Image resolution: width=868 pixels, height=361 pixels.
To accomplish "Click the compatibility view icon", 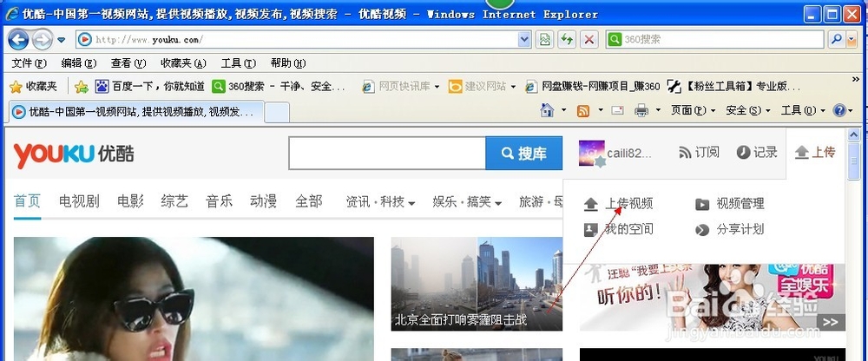I will [545, 39].
